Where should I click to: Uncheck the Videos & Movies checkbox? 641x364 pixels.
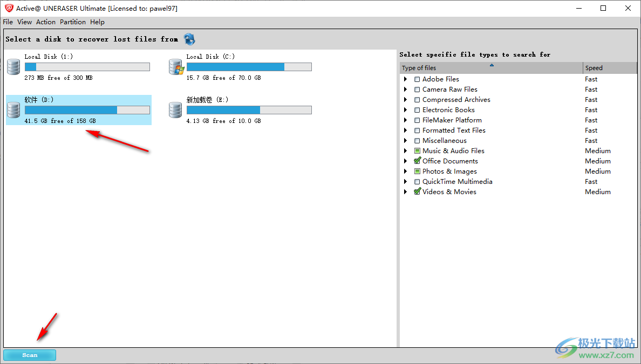tap(417, 191)
